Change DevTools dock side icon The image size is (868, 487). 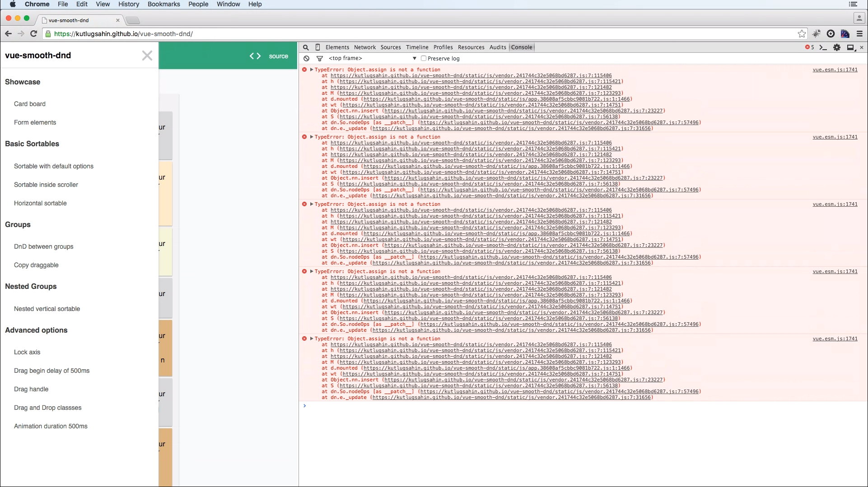tap(851, 47)
